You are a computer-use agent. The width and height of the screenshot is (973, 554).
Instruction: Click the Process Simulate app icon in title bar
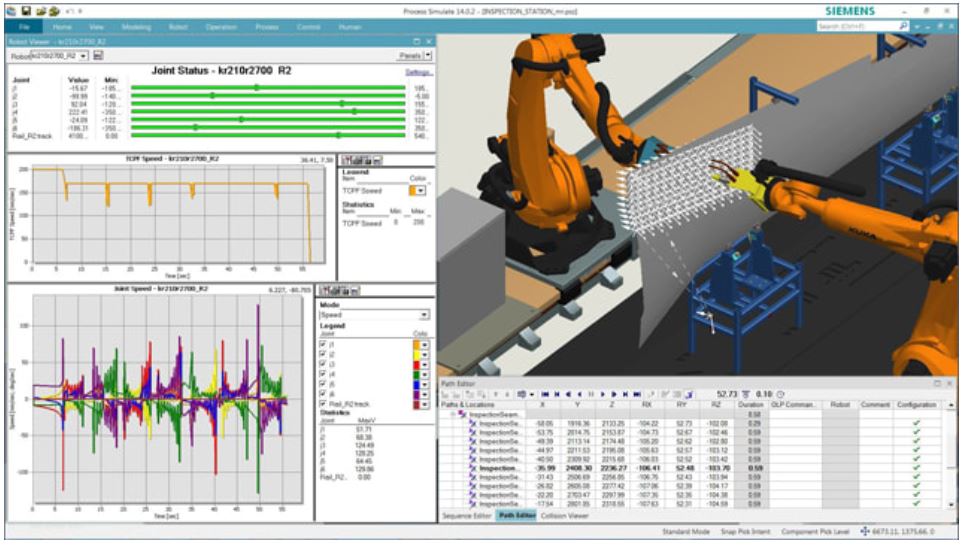(x=12, y=11)
